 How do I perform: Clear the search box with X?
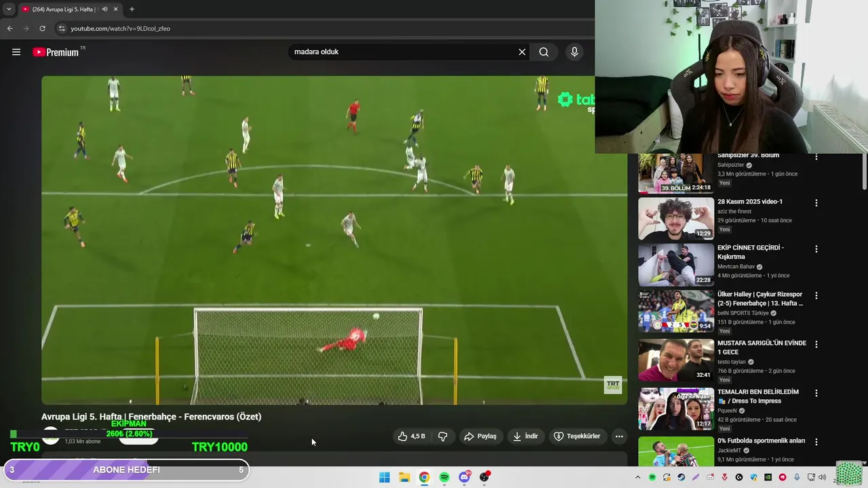click(x=522, y=52)
